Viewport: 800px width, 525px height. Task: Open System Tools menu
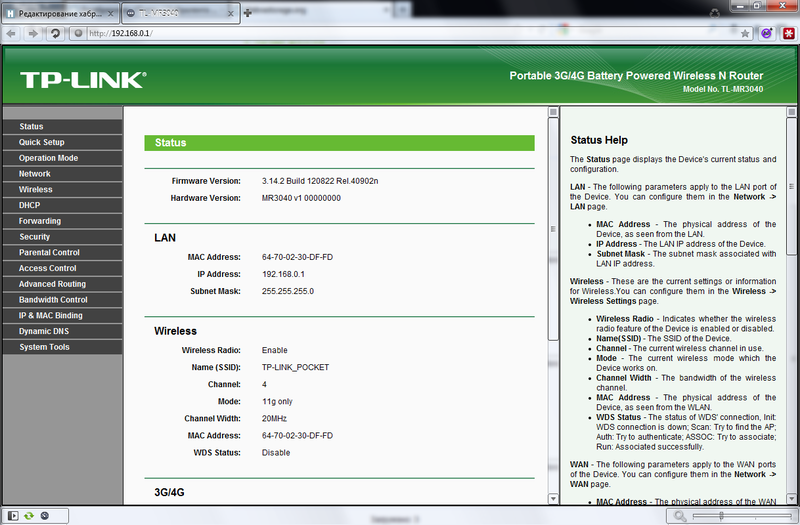click(x=62, y=347)
